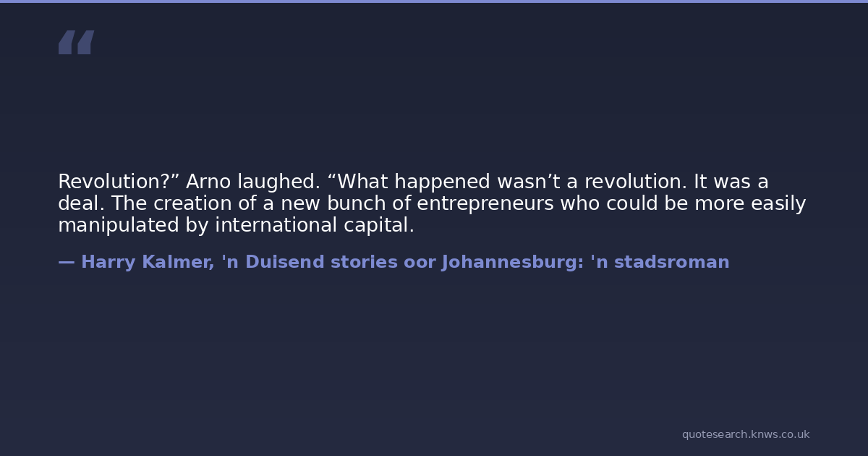Click the words 'It was a' ending line one
This screenshot has height=456, width=868.
point(731,182)
